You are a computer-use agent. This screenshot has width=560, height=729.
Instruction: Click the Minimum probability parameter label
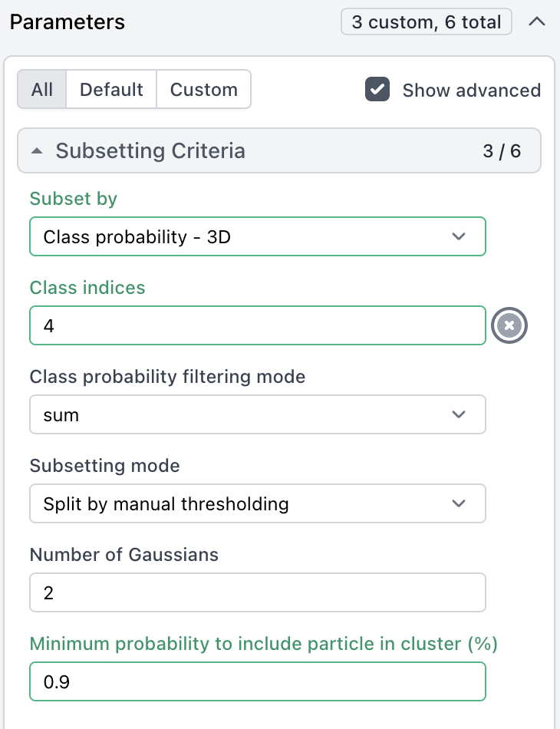click(263, 644)
